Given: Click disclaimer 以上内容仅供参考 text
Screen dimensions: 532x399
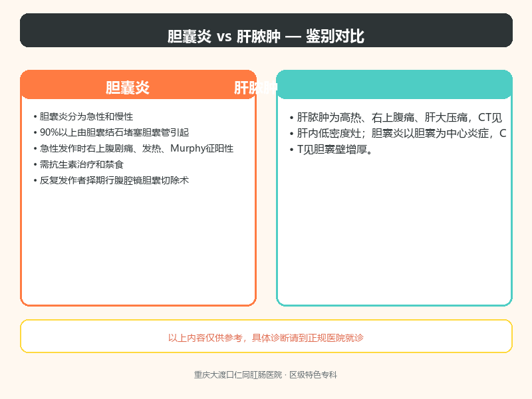Looking at the screenshot, I should click(266, 338).
